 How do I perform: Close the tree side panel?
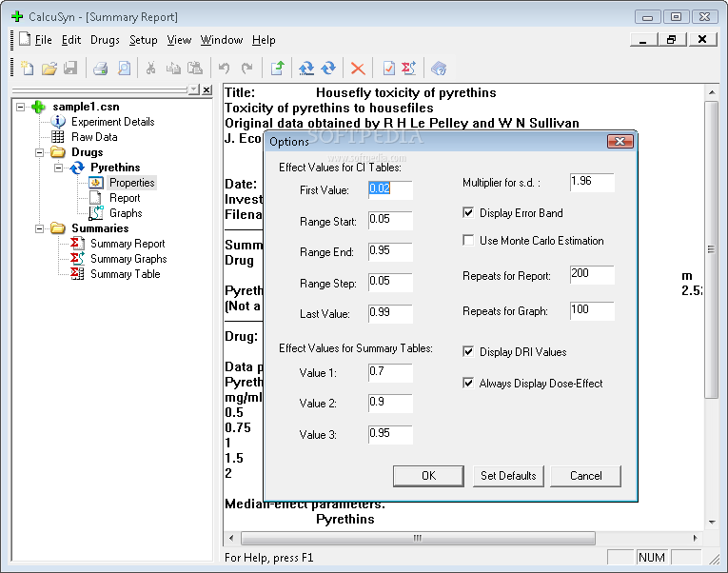point(207,89)
